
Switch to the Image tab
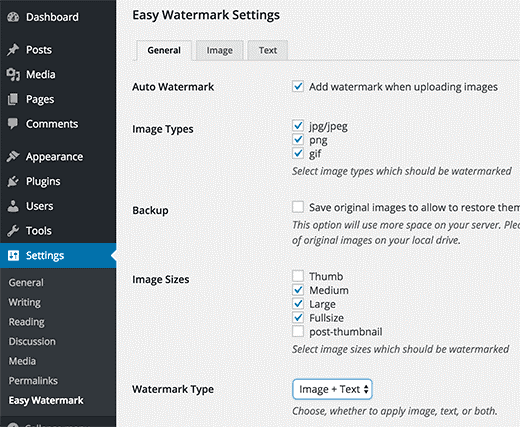click(x=220, y=50)
